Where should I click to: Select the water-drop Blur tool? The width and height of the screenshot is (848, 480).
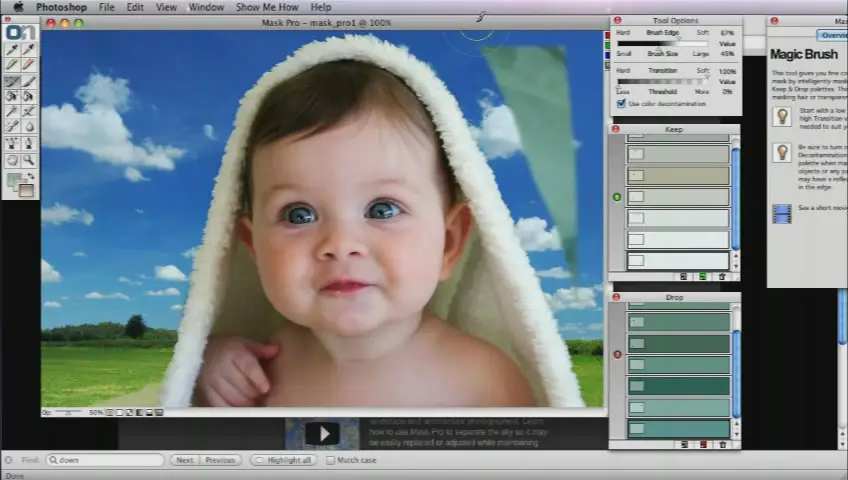(29, 126)
